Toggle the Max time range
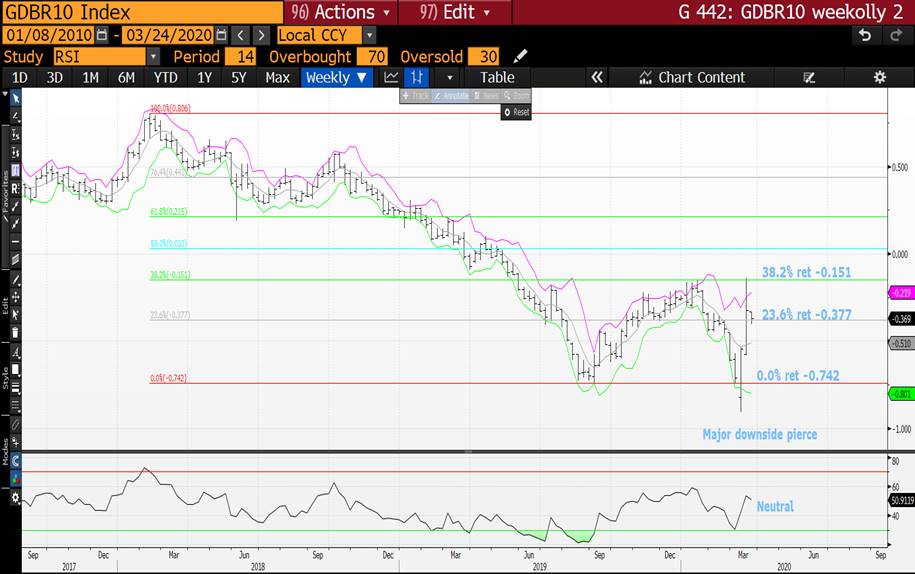 pyautogui.click(x=277, y=77)
